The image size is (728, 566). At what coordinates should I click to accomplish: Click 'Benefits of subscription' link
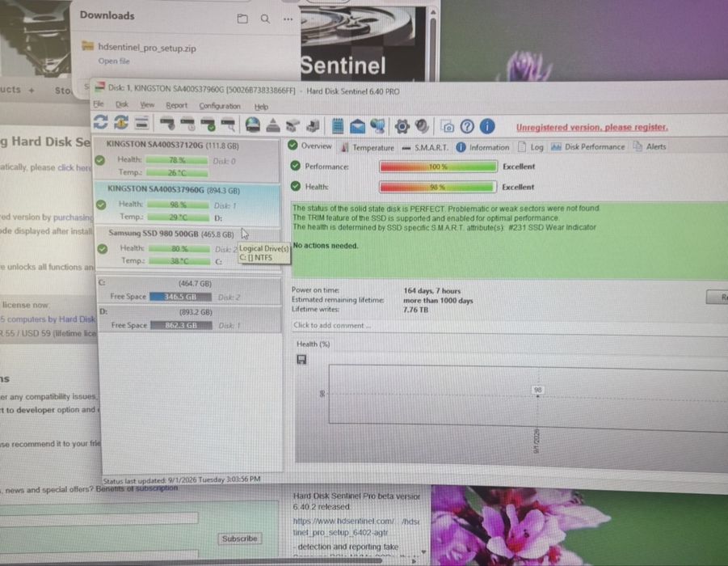pos(137,488)
